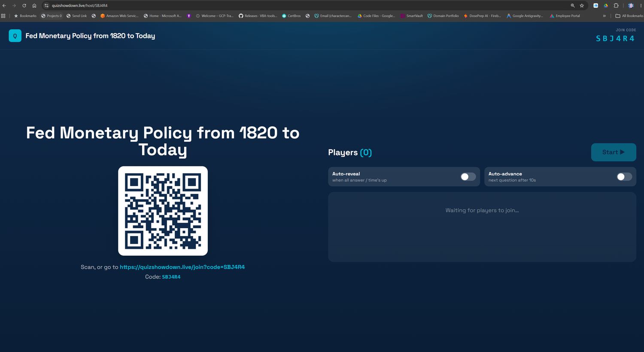
Task: Open the SmartVault bookmark
Action: point(412,16)
